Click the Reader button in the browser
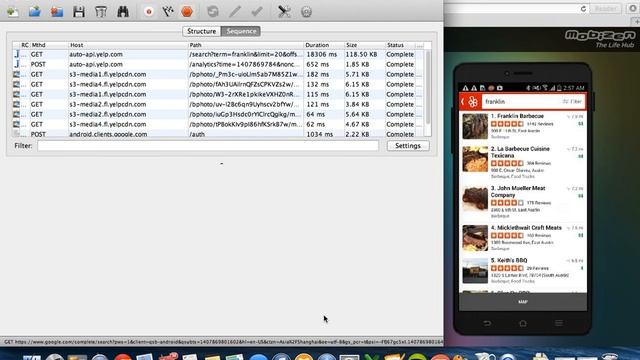This screenshot has width=640, height=360. [x=606, y=9]
